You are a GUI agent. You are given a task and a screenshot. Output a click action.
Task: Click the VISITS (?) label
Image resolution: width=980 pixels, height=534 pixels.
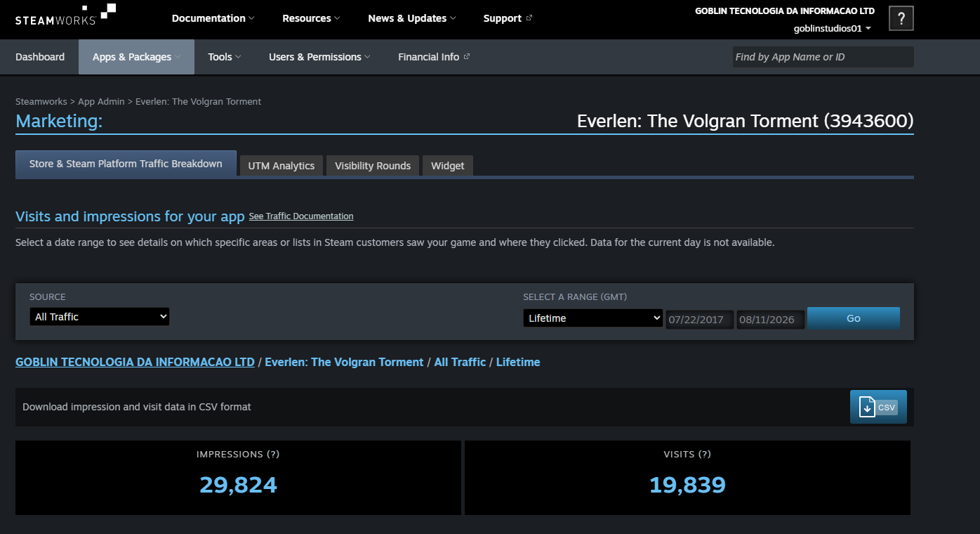[687, 454]
